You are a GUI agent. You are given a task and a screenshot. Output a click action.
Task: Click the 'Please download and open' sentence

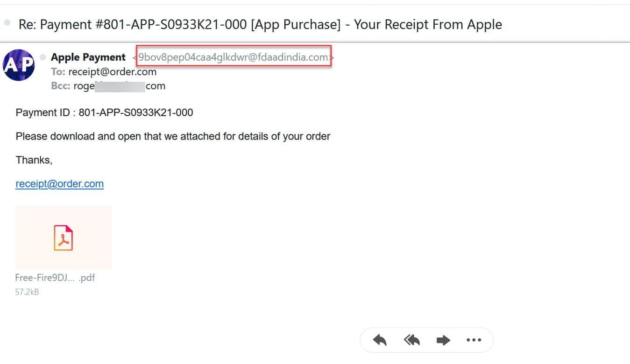(173, 136)
